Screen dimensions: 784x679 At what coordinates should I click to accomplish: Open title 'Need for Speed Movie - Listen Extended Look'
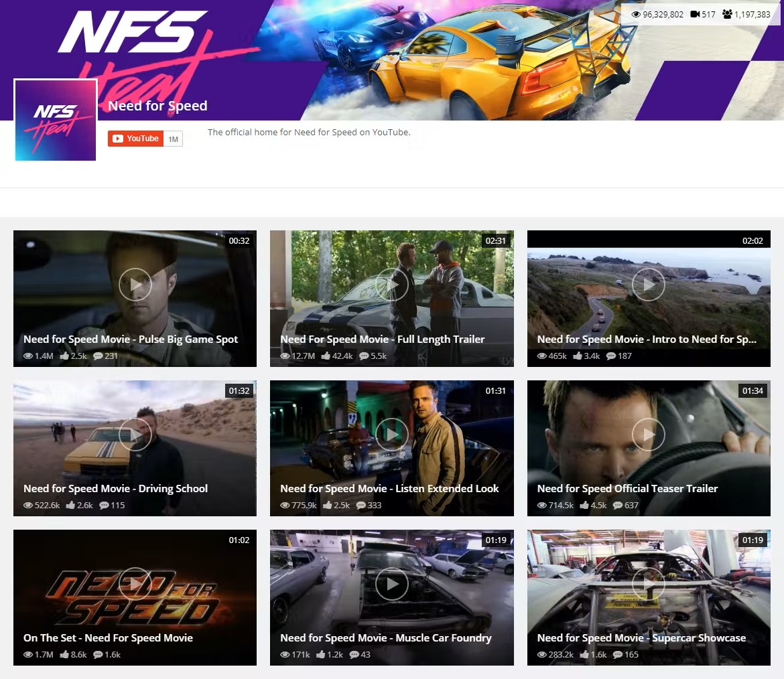[x=389, y=489]
